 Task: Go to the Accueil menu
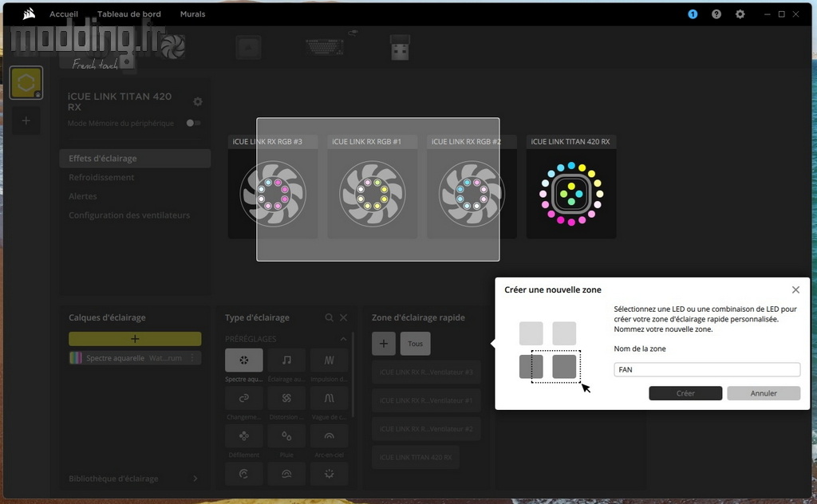[64, 14]
